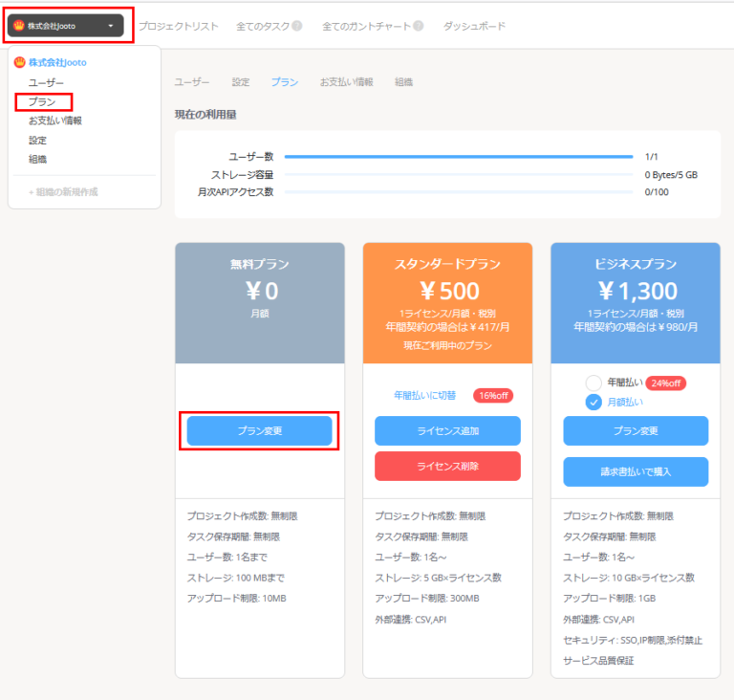This screenshot has height=700, width=734.
Task: Click the crown icon in organization dropdown button
Action: click(18, 26)
